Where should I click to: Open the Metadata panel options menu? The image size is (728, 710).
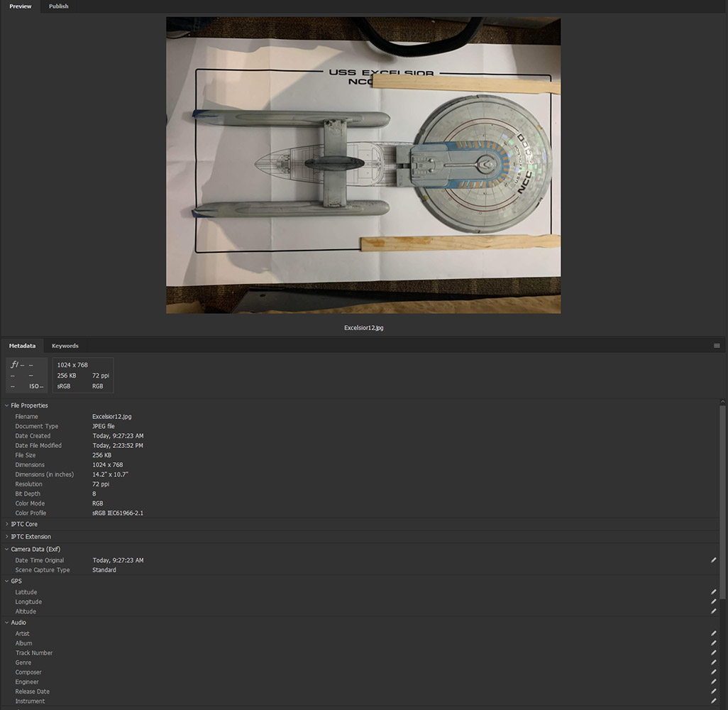click(717, 346)
